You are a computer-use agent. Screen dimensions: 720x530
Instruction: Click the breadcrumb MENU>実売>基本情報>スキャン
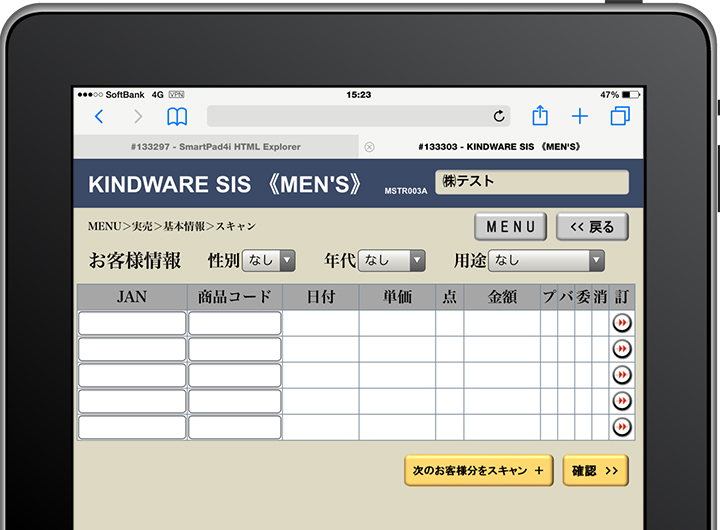(172, 226)
